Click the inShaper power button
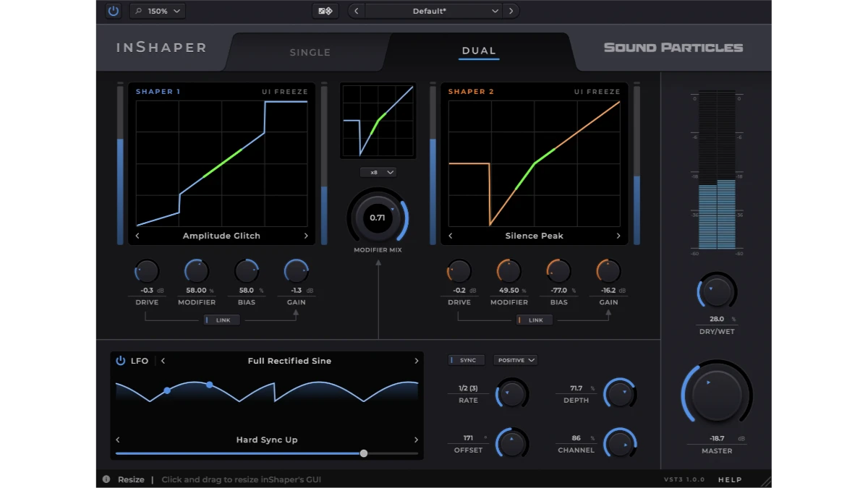Image resolution: width=868 pixels, height=488 pixels. click(113, 10)
